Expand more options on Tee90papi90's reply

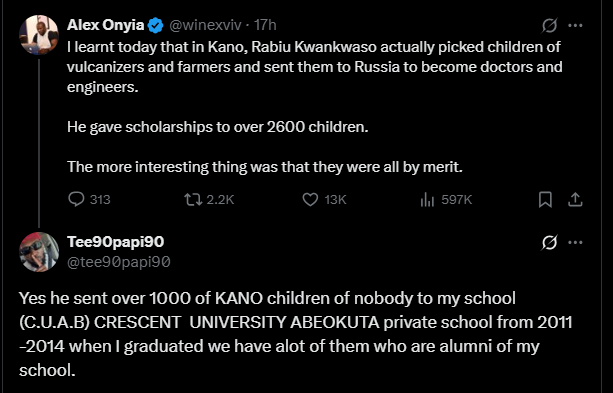(x=575, y=242)
